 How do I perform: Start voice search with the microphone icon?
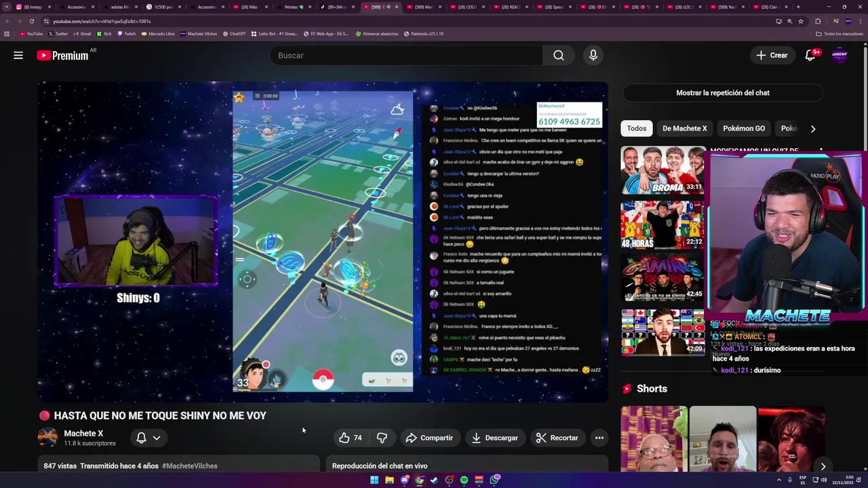pyautogui.click(x=593, y=56)
